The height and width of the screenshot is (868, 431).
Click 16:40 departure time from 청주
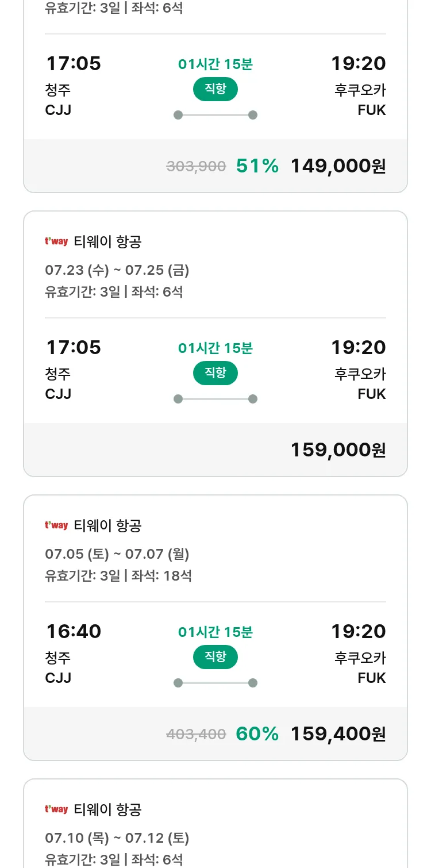tap(74, 631)
